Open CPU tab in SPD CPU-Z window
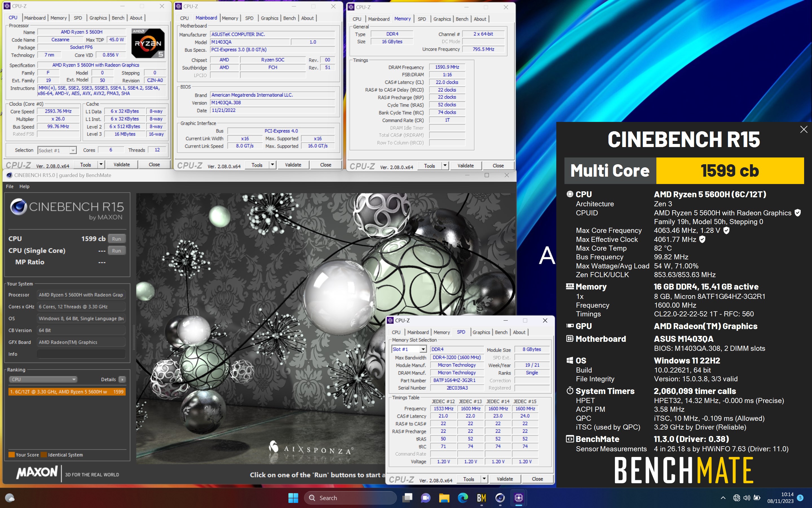This screenshot has width=812, height=508. click(x=396, y=332)
